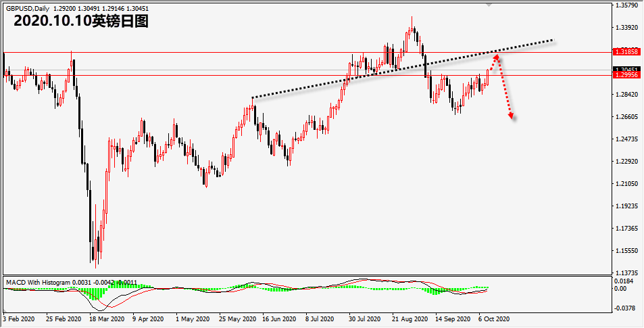644x328 pixels.
Task: Click the 14 Sep 2020 date label
Action: (x=453, y=319)
